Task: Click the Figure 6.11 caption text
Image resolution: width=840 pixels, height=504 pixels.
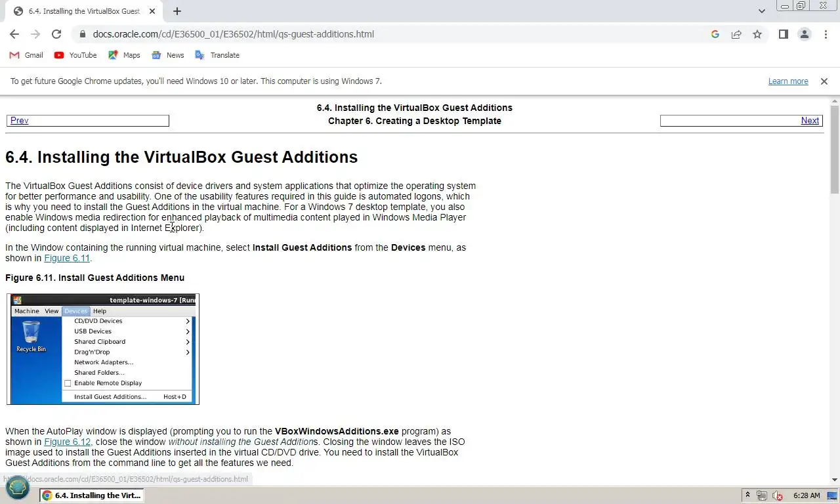Action: (x=95, y=278)
